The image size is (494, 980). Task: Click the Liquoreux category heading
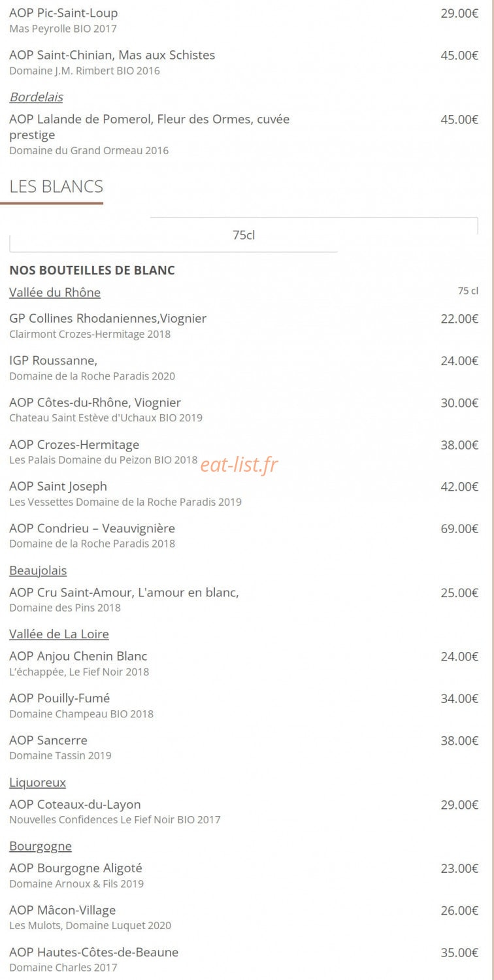point(37,782)
